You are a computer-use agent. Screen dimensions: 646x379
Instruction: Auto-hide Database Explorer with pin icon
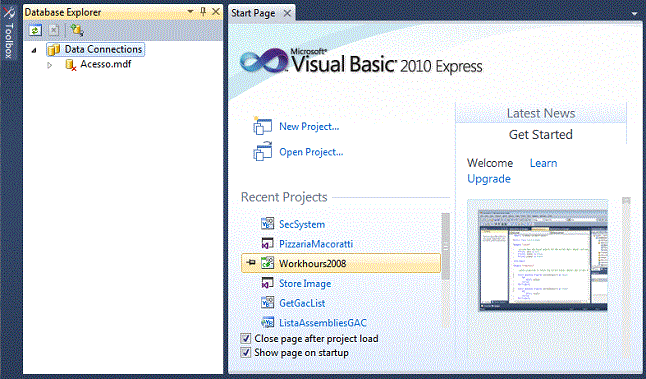click(x=203, y=12)
